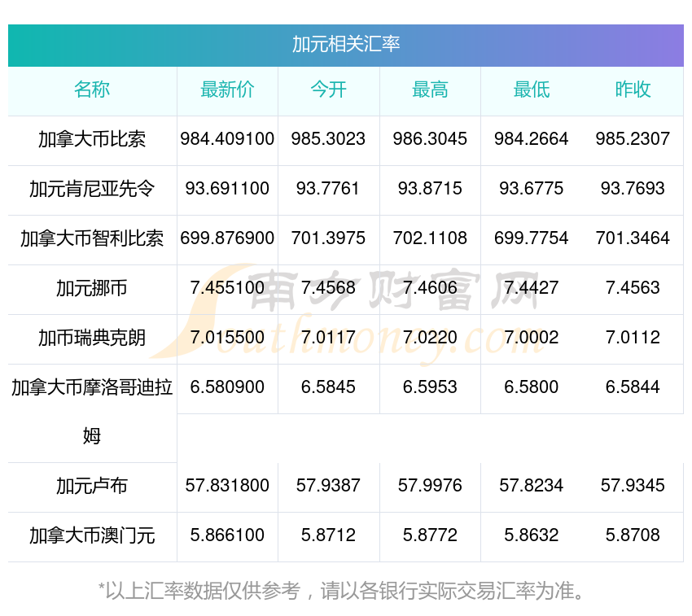The image size is (692, 616).
Task: Click opening value 6.5845
Action: [x=328, y=387]
